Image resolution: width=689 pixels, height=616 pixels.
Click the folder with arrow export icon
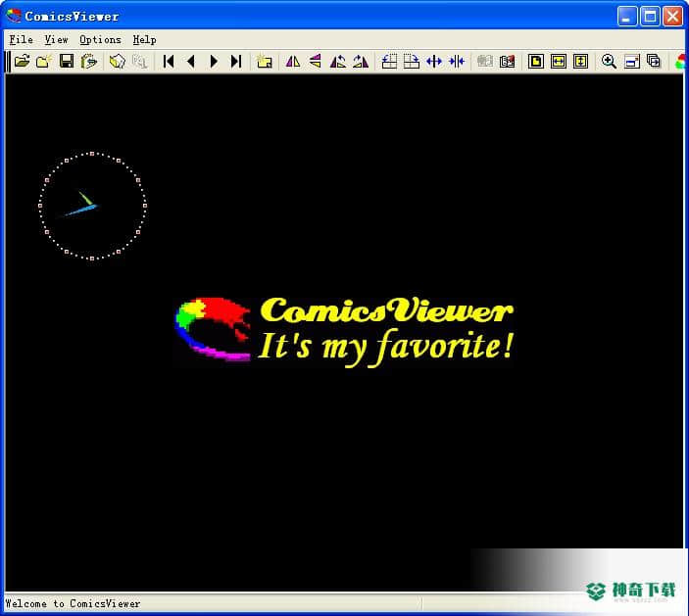[x=89, y=61]
